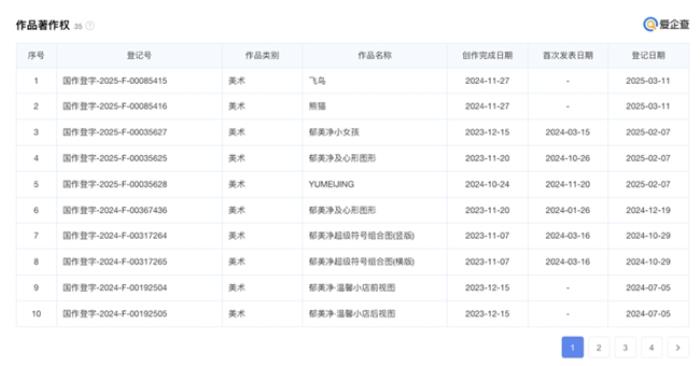Viewport: 700px width, 366px height.
Task: Select registration number 国作登字-2025-F-00085416
Action: pos(115,106)
